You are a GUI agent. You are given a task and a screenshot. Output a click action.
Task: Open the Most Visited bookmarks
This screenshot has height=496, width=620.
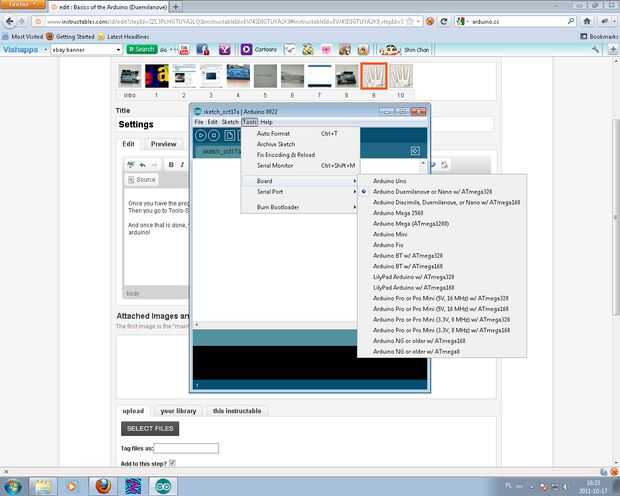pos(23,36)
